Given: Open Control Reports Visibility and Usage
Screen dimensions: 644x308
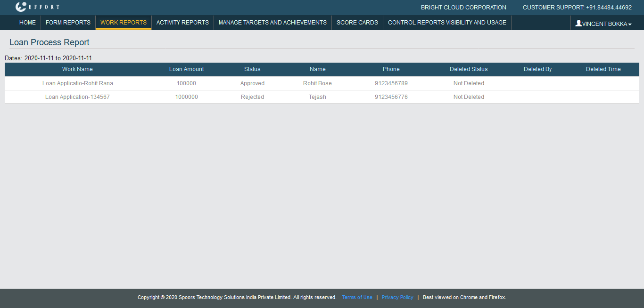Looking at the screenshot, I should pyautogui.click(x=447, y=23).
